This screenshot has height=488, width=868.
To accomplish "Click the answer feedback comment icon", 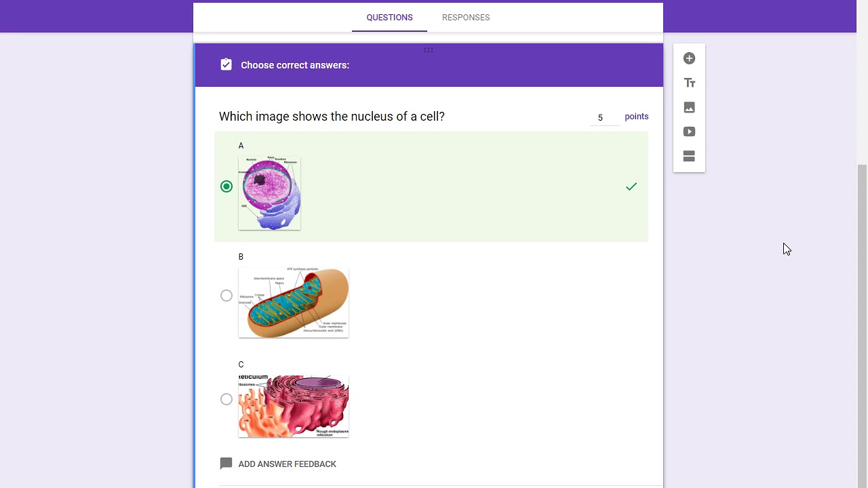I will pos(226,464).
